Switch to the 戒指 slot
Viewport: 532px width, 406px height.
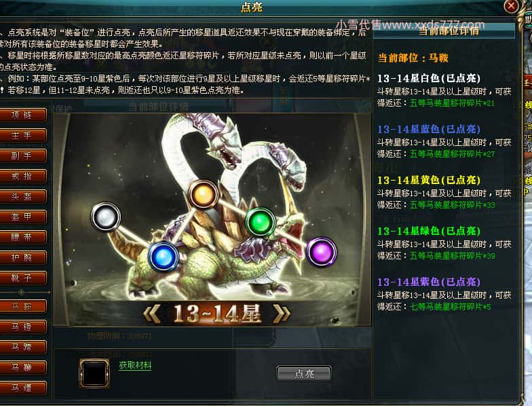click(22, 177)
